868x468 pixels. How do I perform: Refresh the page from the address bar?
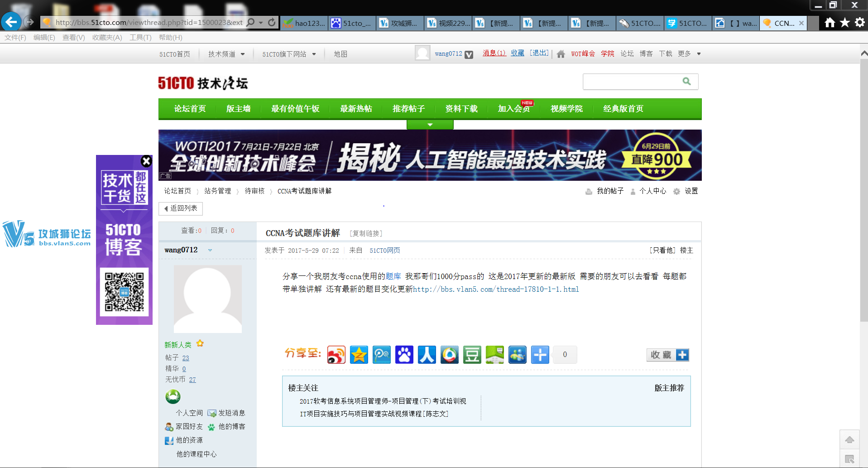(272, 22)
